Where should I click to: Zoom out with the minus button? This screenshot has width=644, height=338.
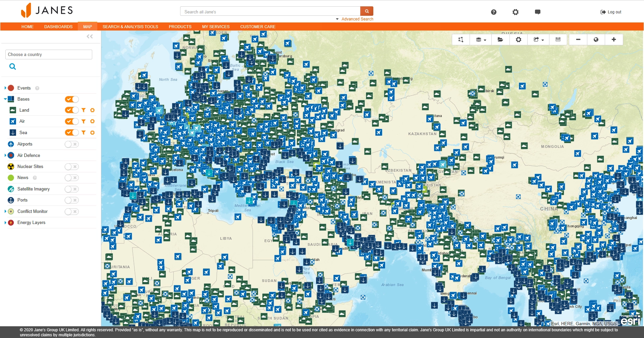coord(578,40)
